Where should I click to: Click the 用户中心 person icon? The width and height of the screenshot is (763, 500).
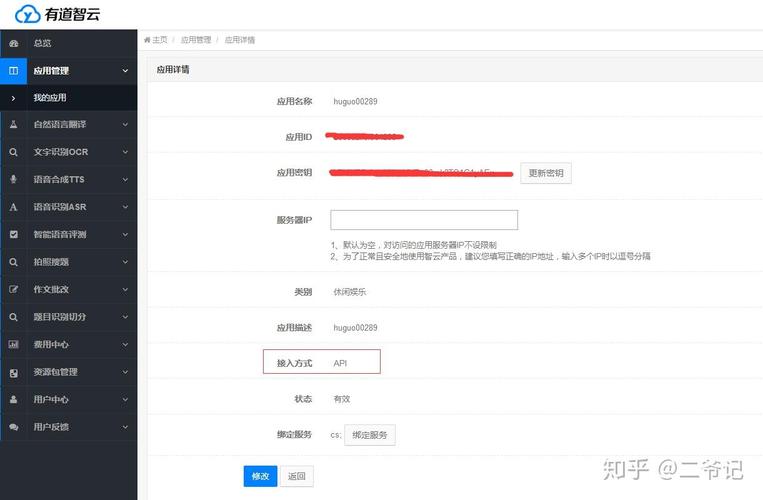pos(14,399)
